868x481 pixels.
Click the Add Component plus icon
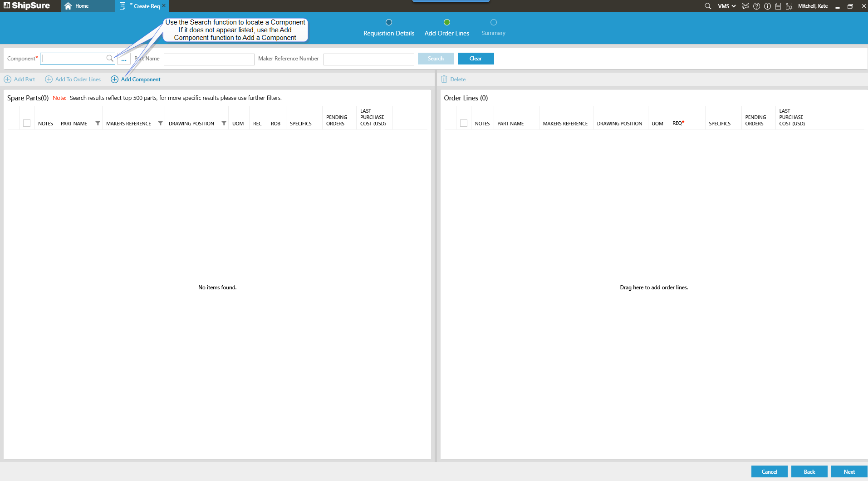(x=115, y=79)
